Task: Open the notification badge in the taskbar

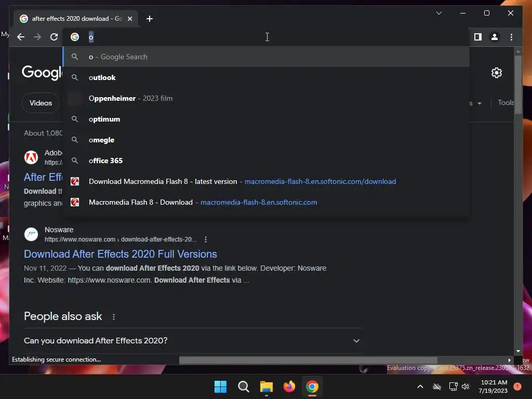Action: pos(517,387)
